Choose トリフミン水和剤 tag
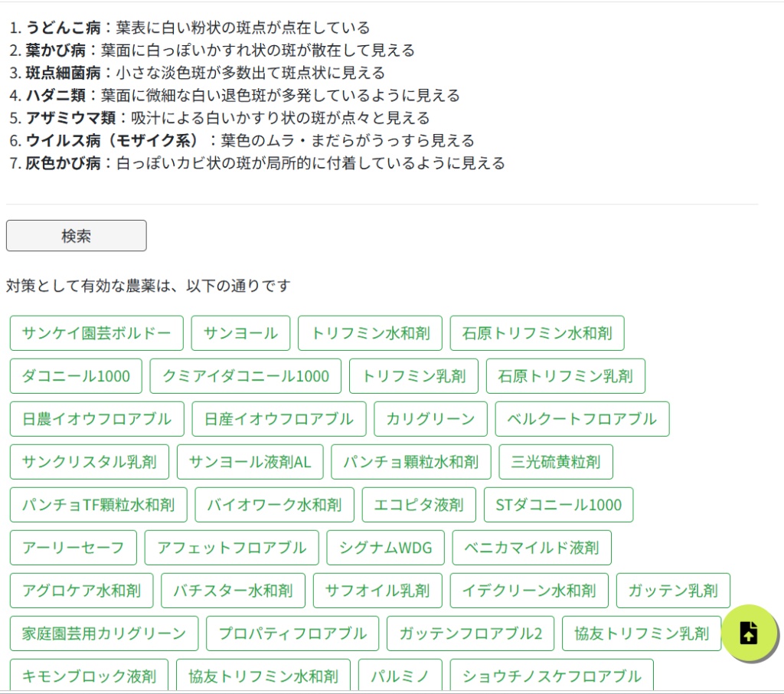The width and height of the screenshot is (784, 694). pyautogui.click(x=370, y=333)
